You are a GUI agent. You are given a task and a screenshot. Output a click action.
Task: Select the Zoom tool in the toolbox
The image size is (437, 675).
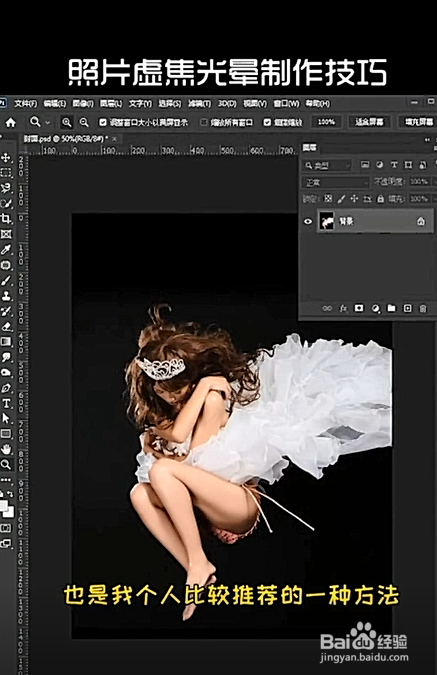tap(6, 464)
